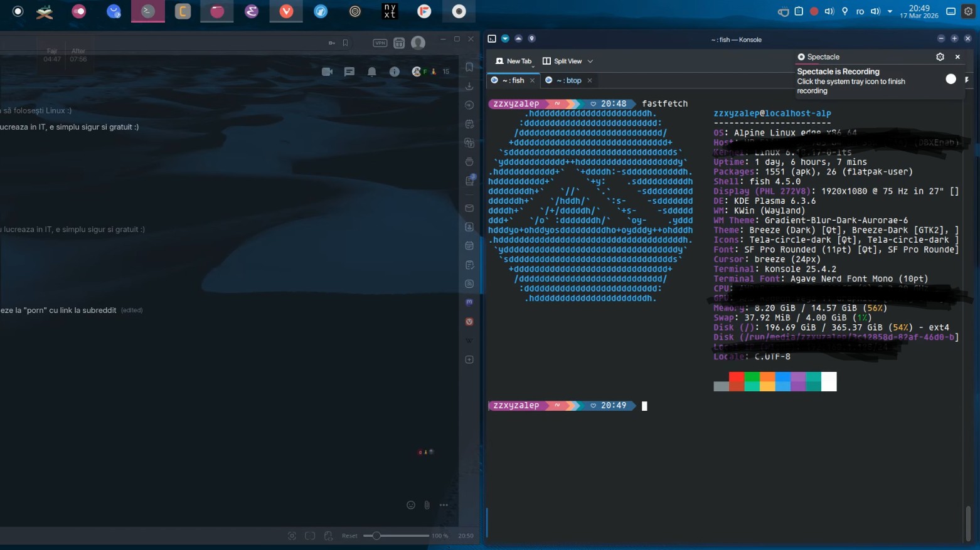Viewport: 980px width, 550px height.
Task: Click the notification bell in chat header
Action: pos(371,71)
